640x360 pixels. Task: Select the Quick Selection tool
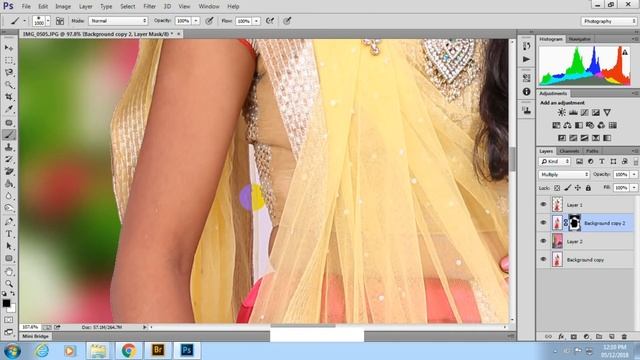coord(9,85)
